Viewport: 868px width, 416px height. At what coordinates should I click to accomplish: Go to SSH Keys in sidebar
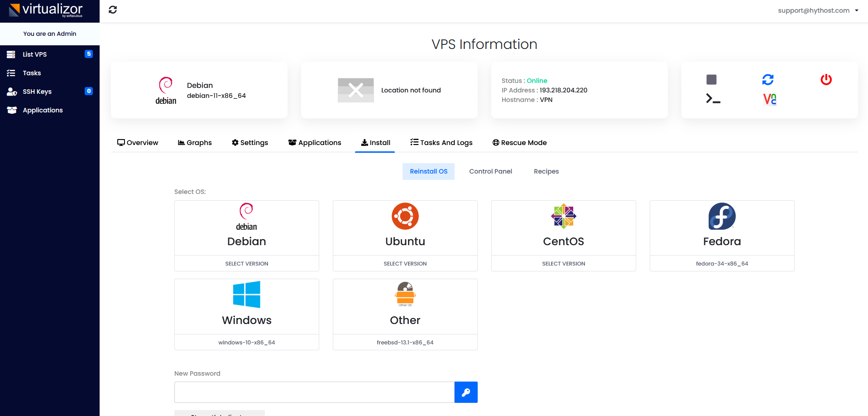click(x=37, y=92)
